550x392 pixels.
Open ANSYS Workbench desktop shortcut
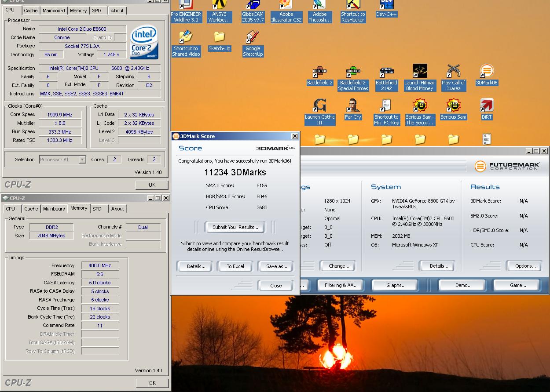219,11
